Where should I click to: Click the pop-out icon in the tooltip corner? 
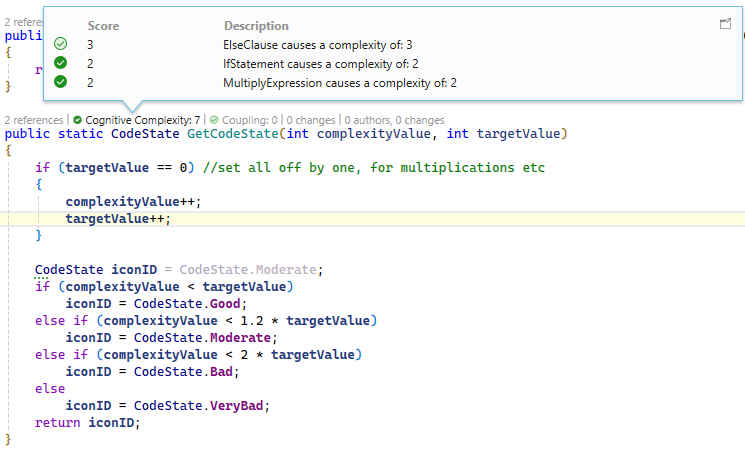(725, 24)
